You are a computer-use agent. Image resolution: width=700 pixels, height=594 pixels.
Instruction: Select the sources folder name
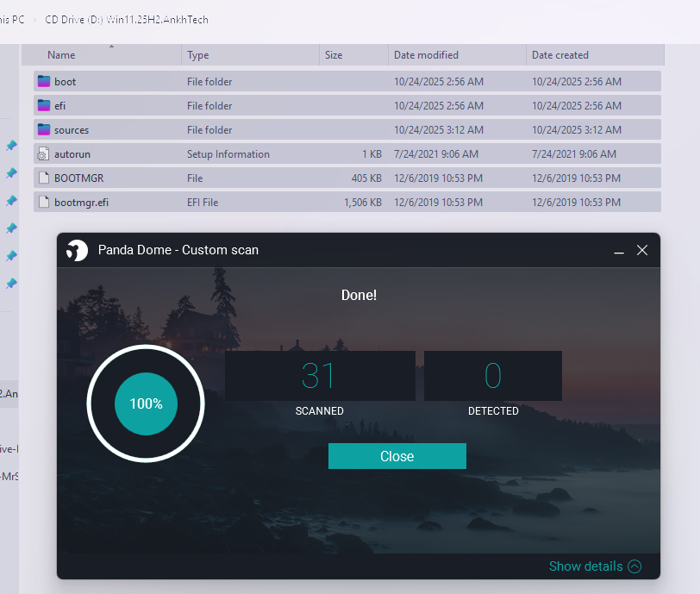click(72, 130)
